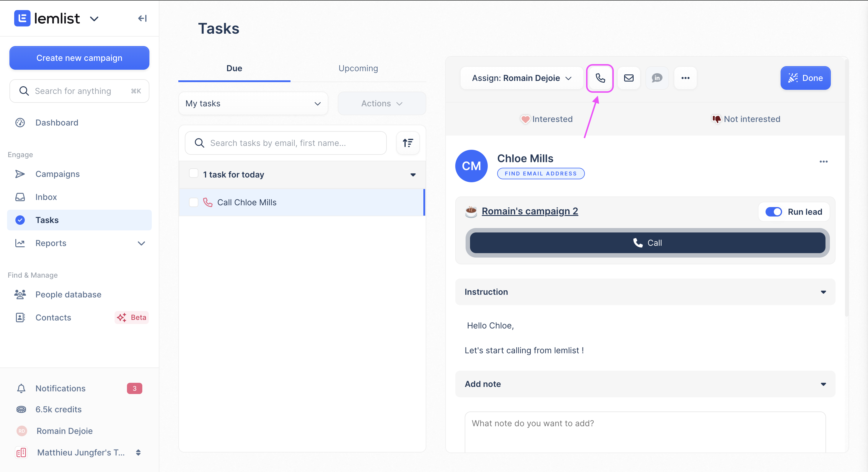Click the sort/filter icon in tasks list

(x=408, y=142)
